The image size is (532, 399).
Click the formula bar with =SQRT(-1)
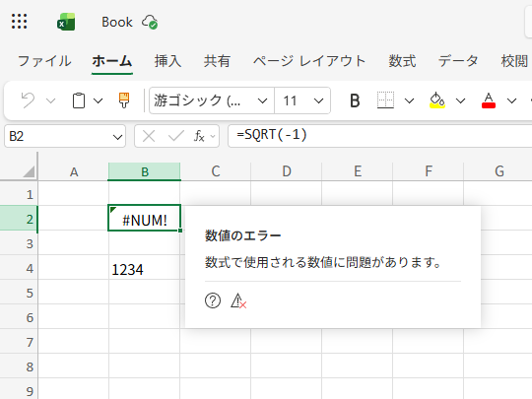380,136
